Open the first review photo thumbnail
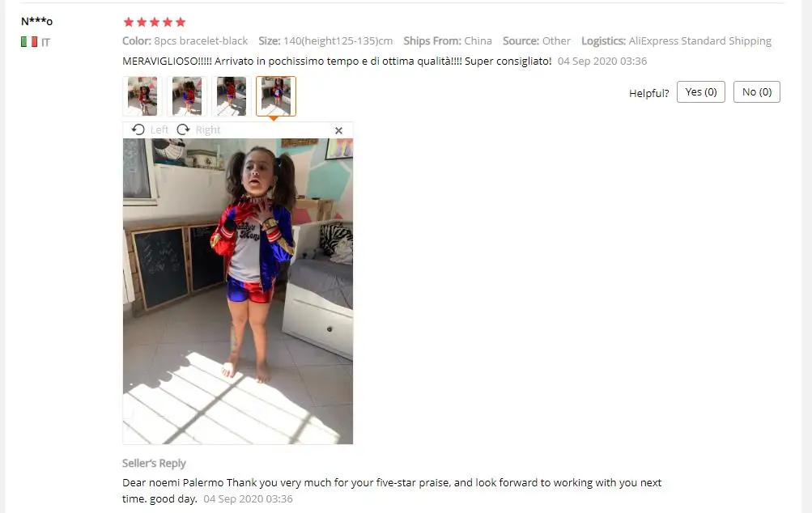The height and width of the screenshot is (513, 812). [142, 96]
